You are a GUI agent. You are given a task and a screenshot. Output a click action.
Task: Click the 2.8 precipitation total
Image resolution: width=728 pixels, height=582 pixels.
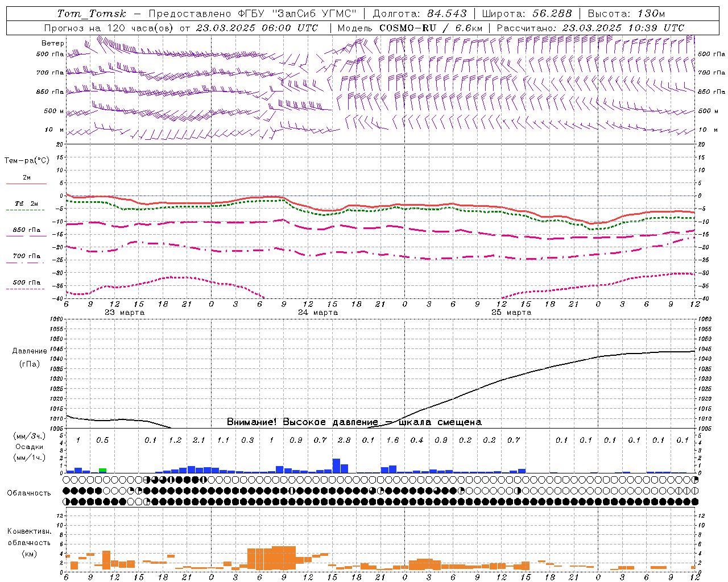(344, 440)
